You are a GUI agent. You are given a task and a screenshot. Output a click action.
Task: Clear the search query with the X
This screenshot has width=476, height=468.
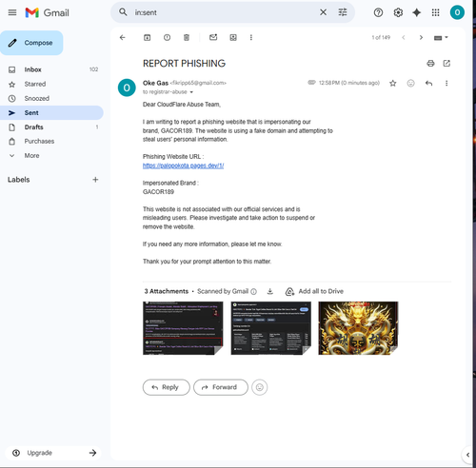click(323, 12)
